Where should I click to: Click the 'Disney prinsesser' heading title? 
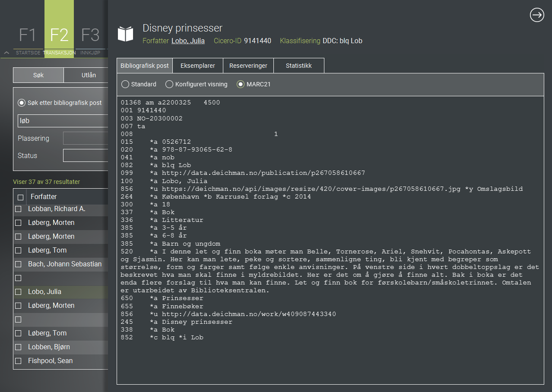[183, 28]
